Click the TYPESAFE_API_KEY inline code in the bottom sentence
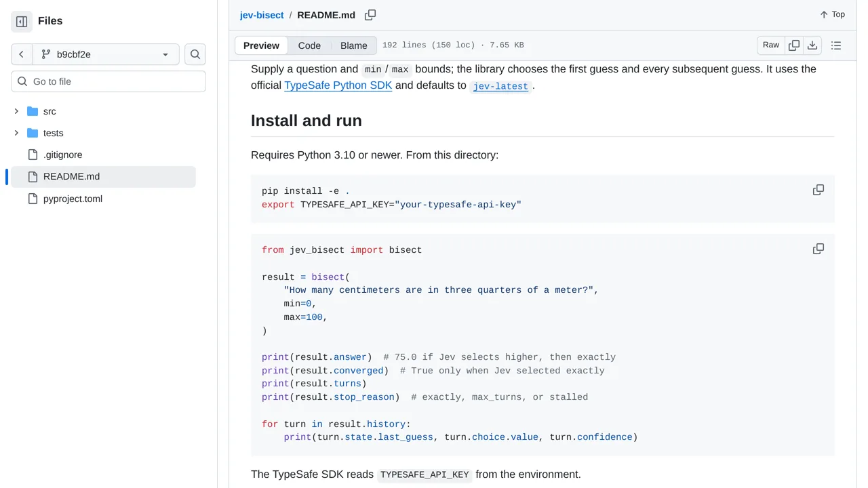 point(425,475)
